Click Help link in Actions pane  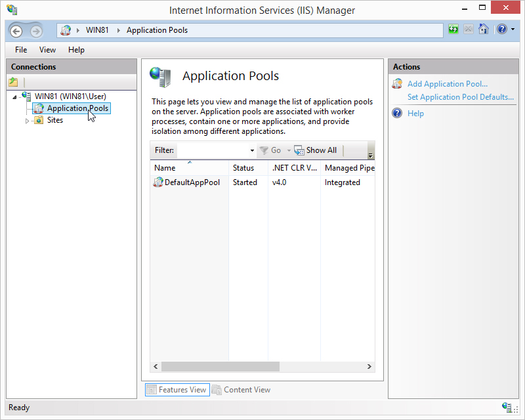tap(415, 114)
